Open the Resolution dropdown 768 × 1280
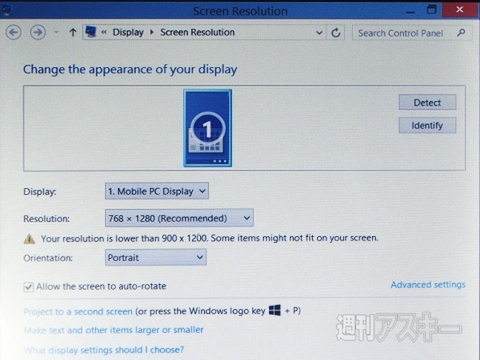Image resolution: width=480 pixels, height=360 pixels. 179,218
